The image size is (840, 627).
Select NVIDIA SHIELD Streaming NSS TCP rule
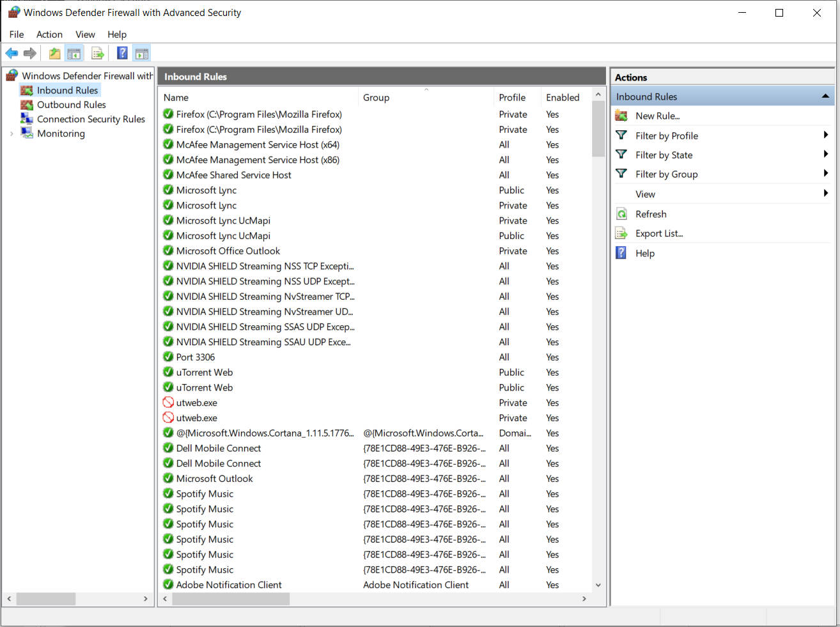[x=375, y=266]
